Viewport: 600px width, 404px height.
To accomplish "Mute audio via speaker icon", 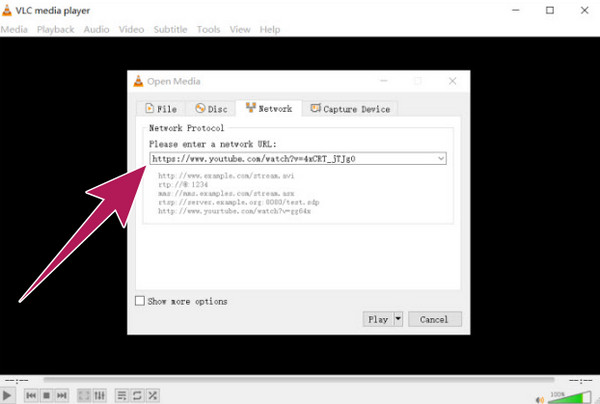I will 540,400.
